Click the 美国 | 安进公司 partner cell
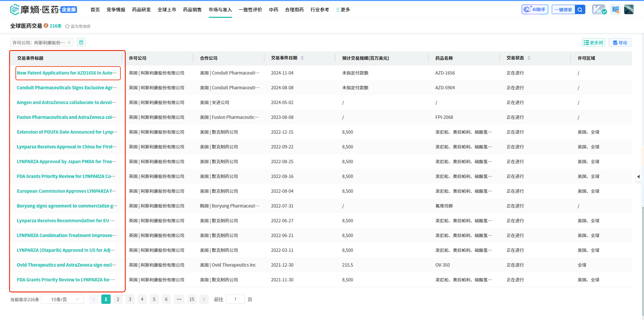644x320 pixels. click(215, 102)
